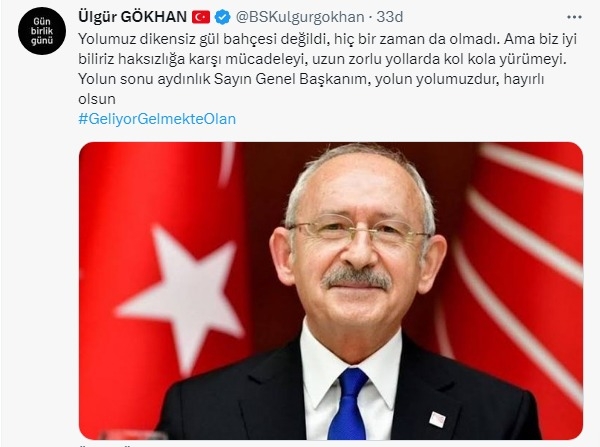Image resolution: width=600 pixels, height=447 pixels.
Task: Open the black 'Gün birlik günü' profile avatar
Action: [42, 31]
